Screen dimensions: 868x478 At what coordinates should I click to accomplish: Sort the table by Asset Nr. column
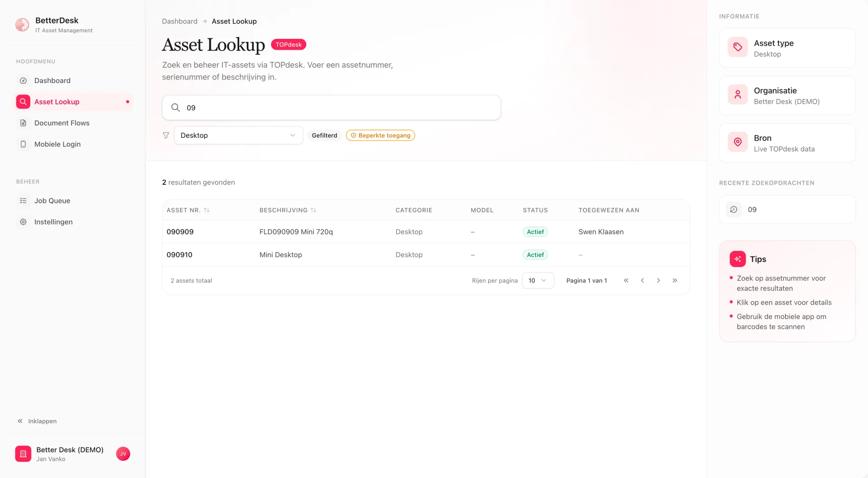[x=188, y=210]
